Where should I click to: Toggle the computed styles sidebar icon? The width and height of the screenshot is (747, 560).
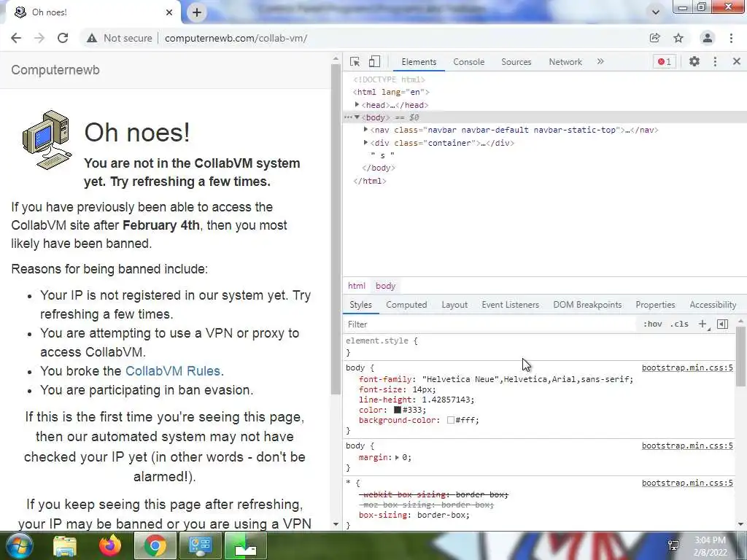coord(722,324)
